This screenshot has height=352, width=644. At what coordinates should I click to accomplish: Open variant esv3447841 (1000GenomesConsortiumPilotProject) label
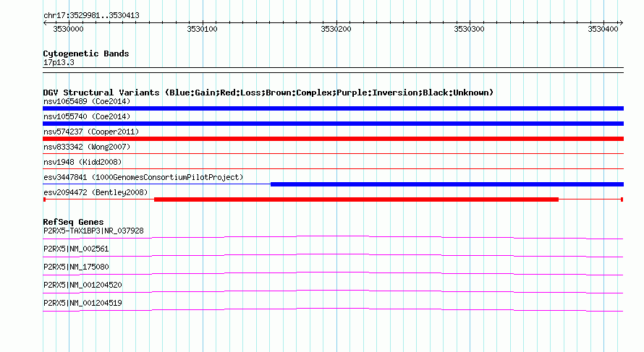(143, 177)
